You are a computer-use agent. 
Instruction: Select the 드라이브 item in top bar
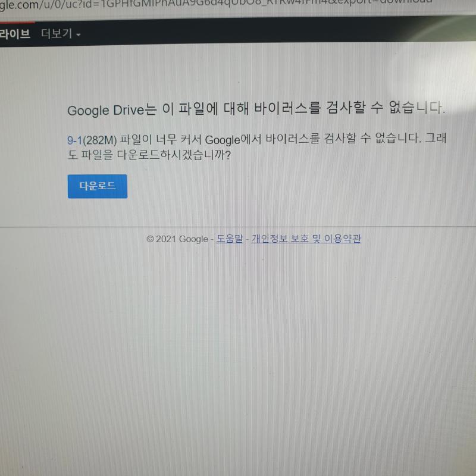coord(15,34)
